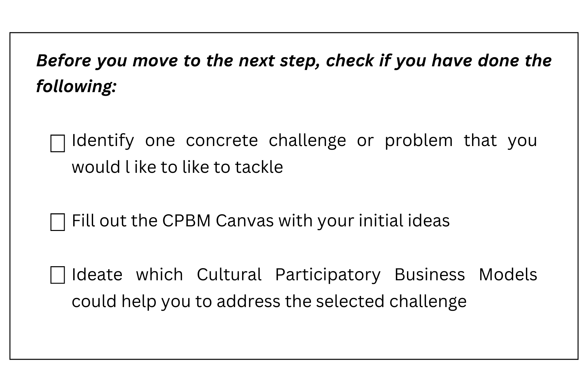Click the 'Cultural Participatory' text
The height and width of the screenshot is (392, 588).
[x=288, y=275]
